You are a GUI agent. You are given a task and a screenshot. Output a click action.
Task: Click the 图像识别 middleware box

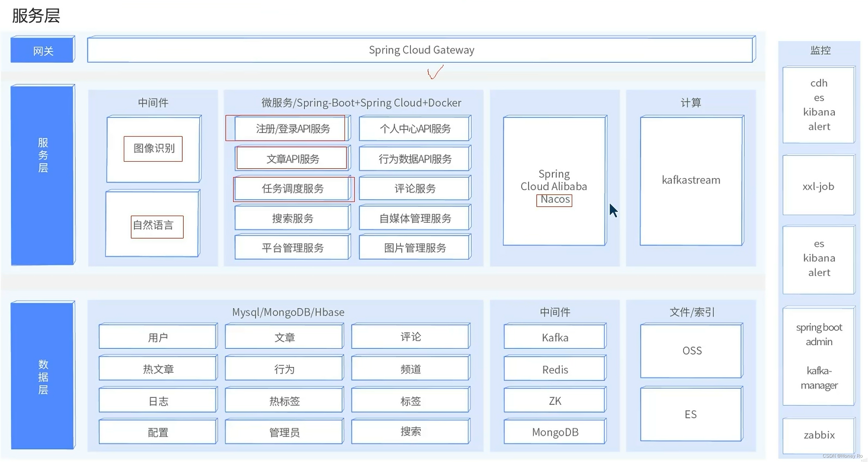154,149
